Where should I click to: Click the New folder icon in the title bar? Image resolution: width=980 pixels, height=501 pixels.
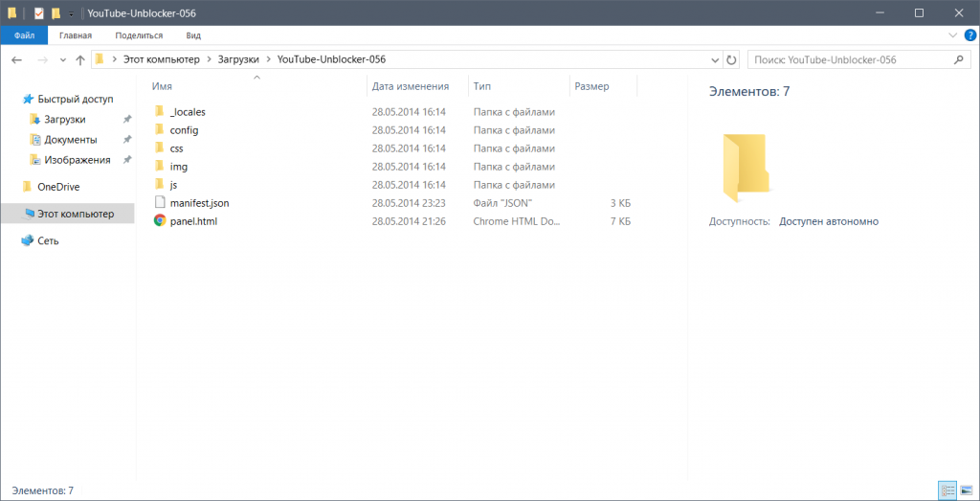point(56,12)
